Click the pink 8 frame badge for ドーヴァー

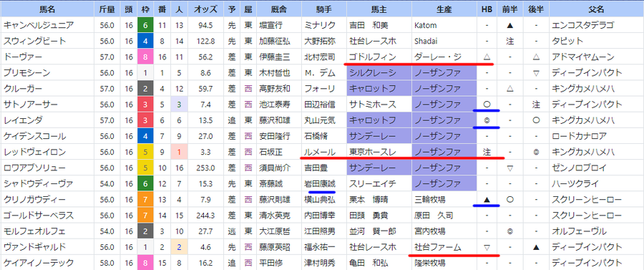[x=145, y=57]
